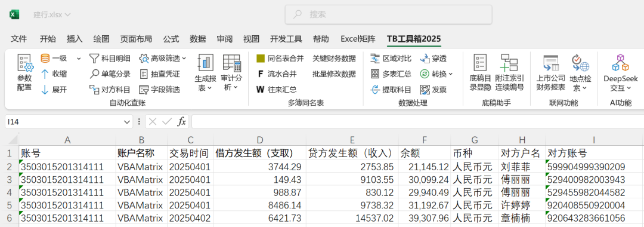This screenshot has width=644, height=227.
Task: Select cell with balance 39,307.96
Action: pos(425,217)
